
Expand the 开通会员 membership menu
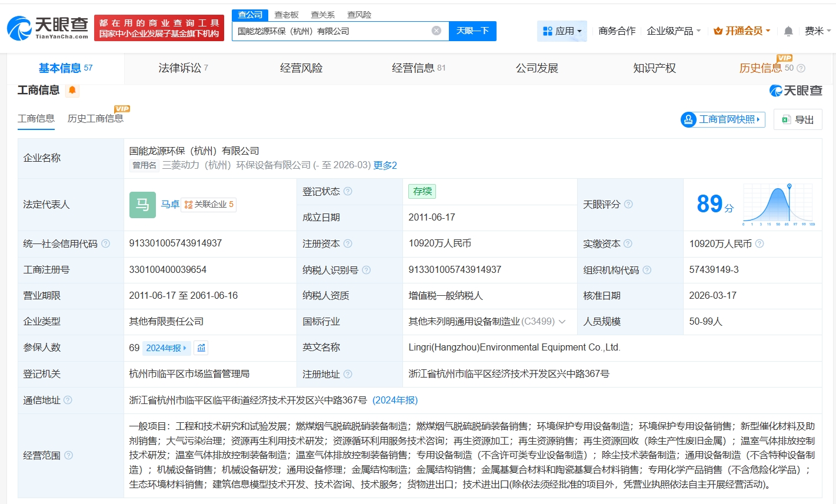pyautogui.click(x=742, y=31)
